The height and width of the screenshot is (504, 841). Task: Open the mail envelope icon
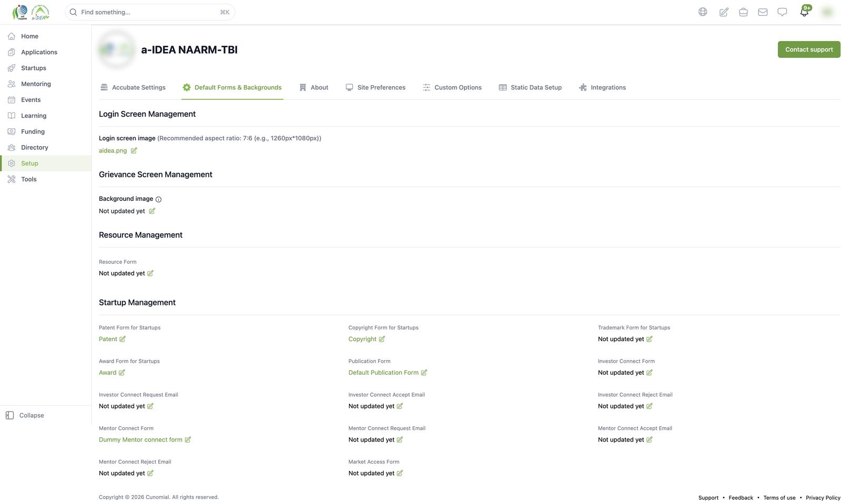[x=763, y=12]
